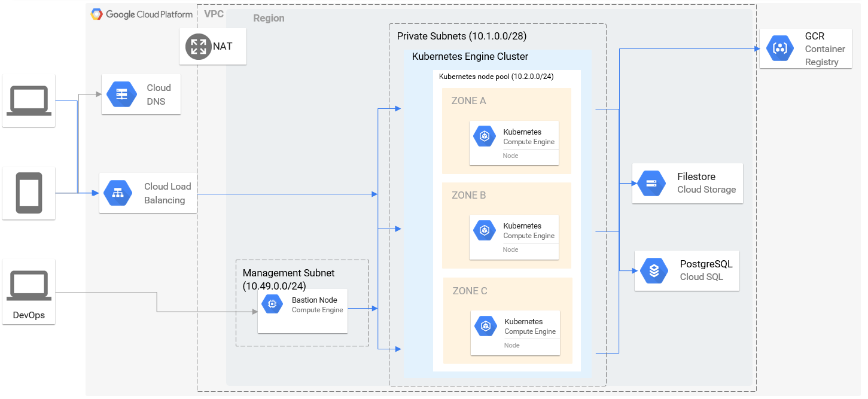The width and height of the screenshot is (868, 399).
Task: Click the NAT gateway icon
Action: (x=198, y=47)
